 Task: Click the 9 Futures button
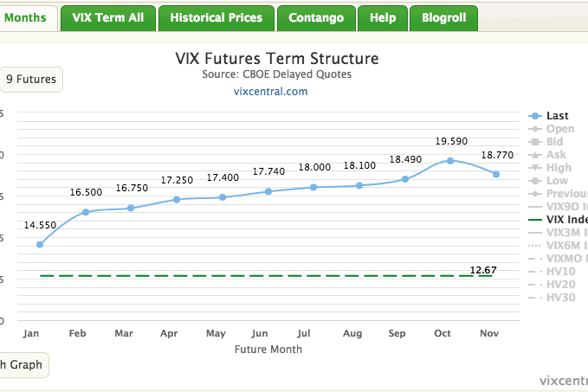31,80
